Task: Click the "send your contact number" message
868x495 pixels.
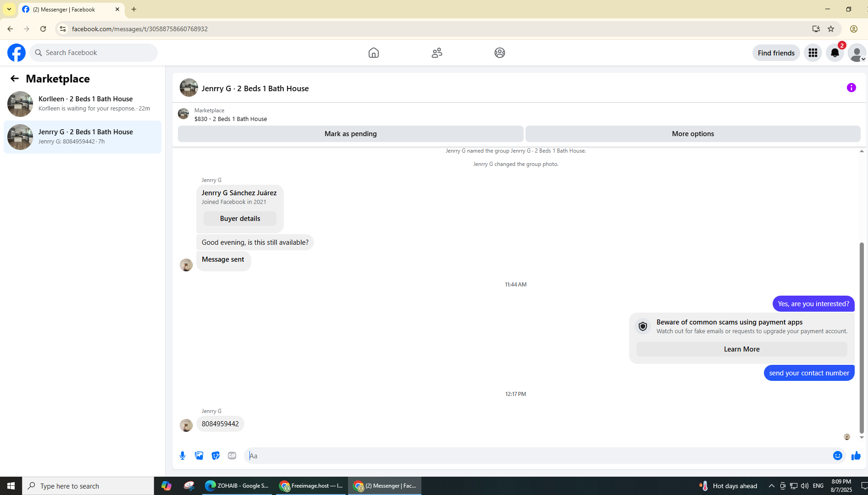Action: 809,373
